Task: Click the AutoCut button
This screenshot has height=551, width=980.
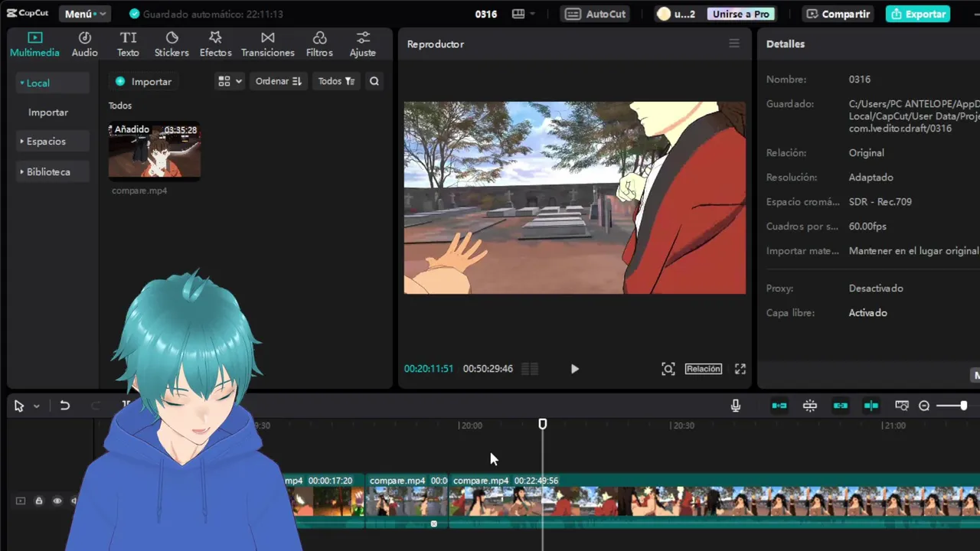Action: pyautogui.click(x=596, y=14)
